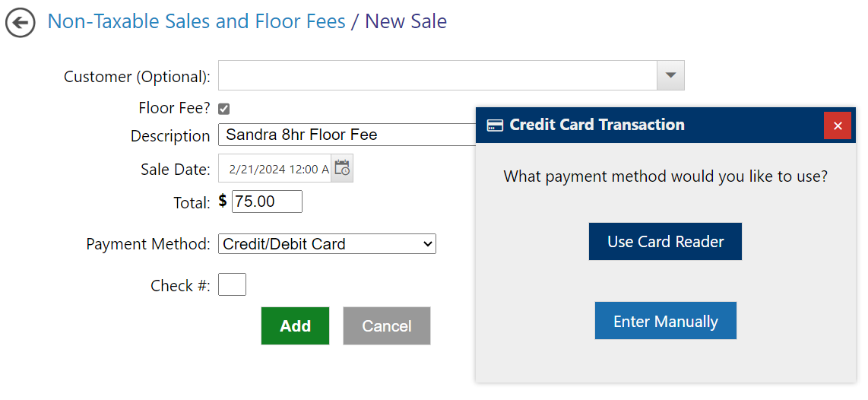Open the Payment Method dropdown

pos(327,244)
